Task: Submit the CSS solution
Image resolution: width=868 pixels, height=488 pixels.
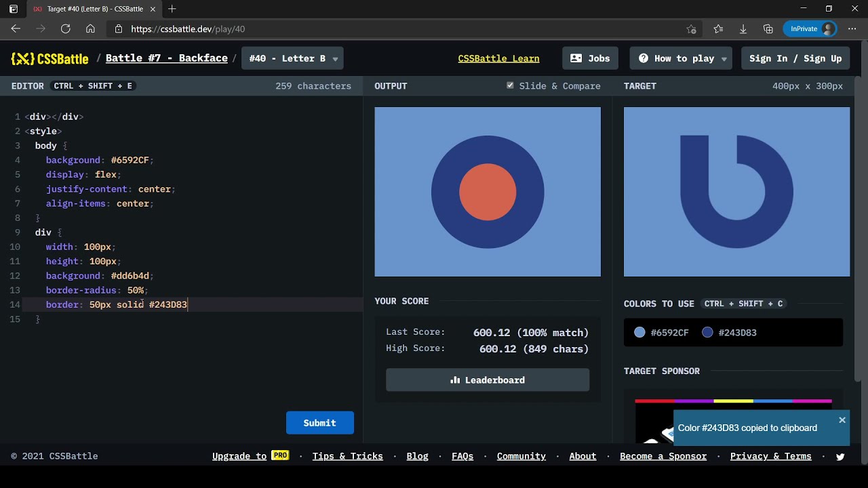Action: 319,423
